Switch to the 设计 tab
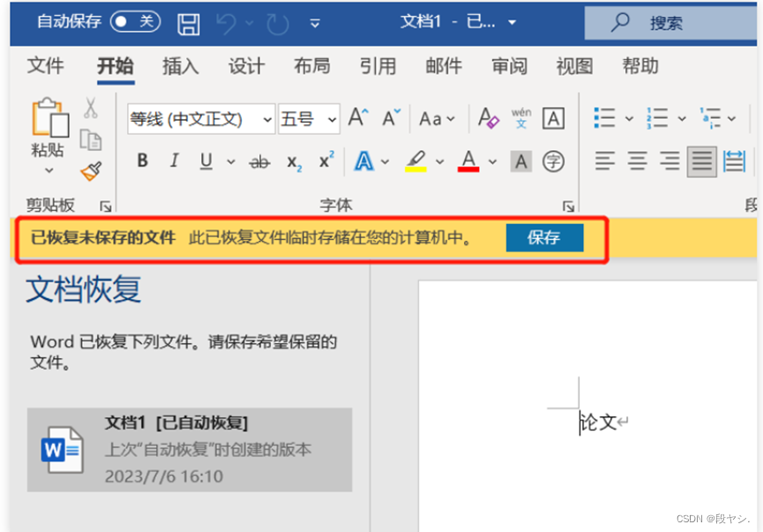Viewport: 763px width, 532px height. coord(247,65)
